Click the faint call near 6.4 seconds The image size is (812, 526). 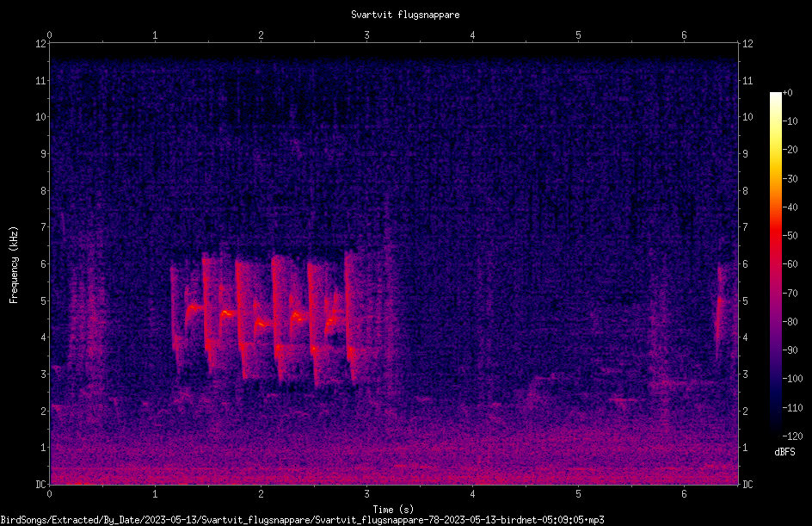coord(719,310)
